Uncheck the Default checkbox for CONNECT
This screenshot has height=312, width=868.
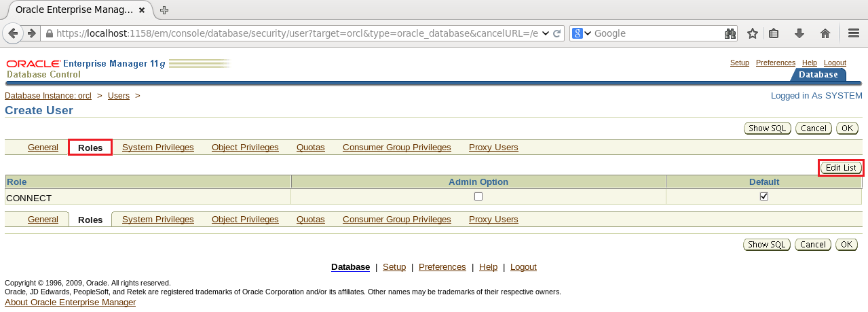tap(764, 196)
